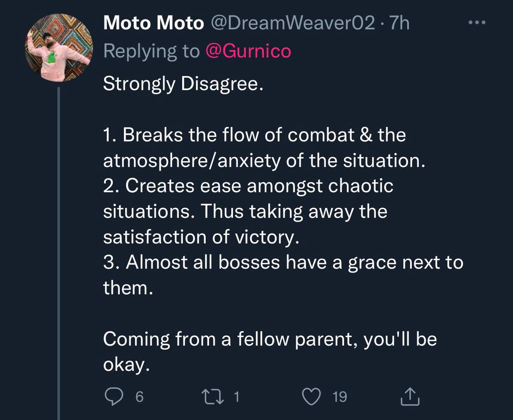This screenshot has width=513, height=420.
Task: Click the "Replying to" label
Action: pos(152,51)
